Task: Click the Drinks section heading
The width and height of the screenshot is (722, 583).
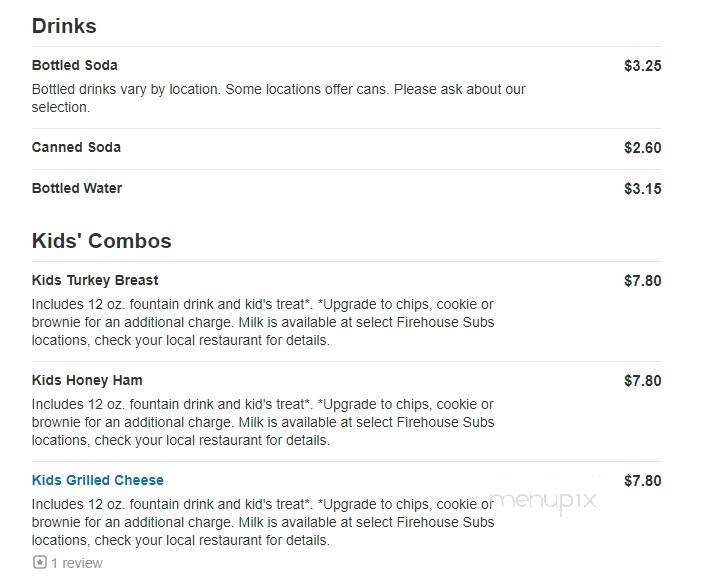Action: pos(64,26)
